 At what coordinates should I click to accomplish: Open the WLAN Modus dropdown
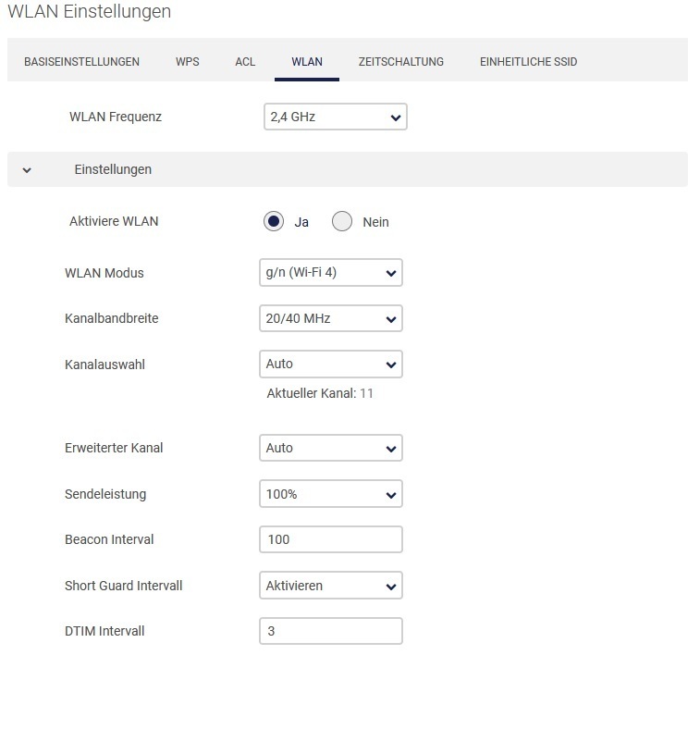click(331, 273)
